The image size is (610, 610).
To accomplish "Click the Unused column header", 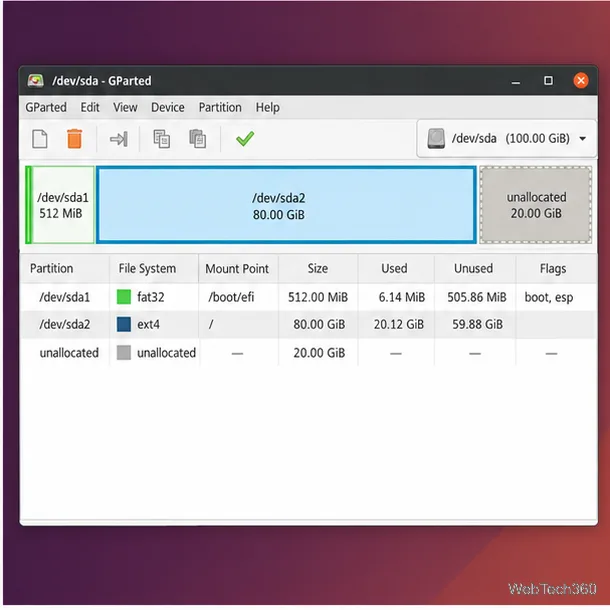I will 473,268.
